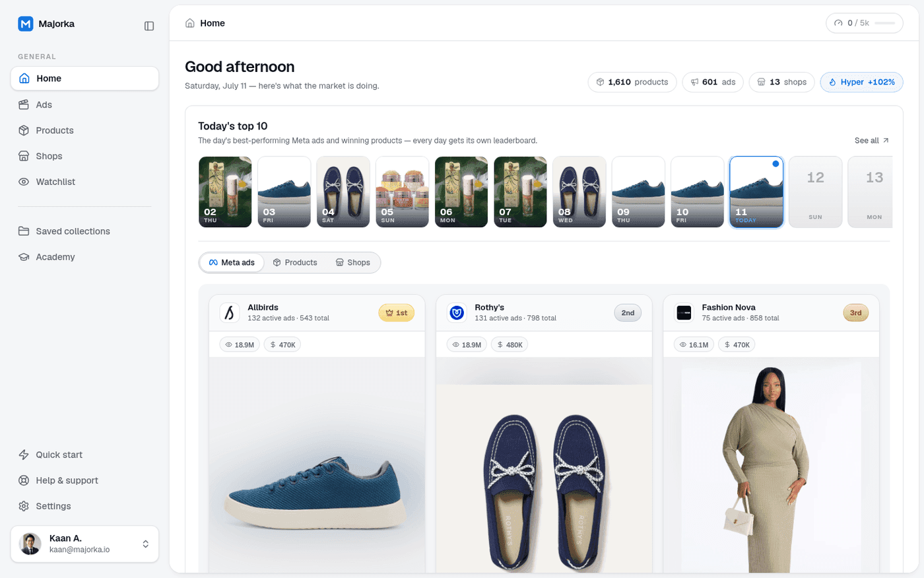Open Home in the sidebar

click(84, 78)
